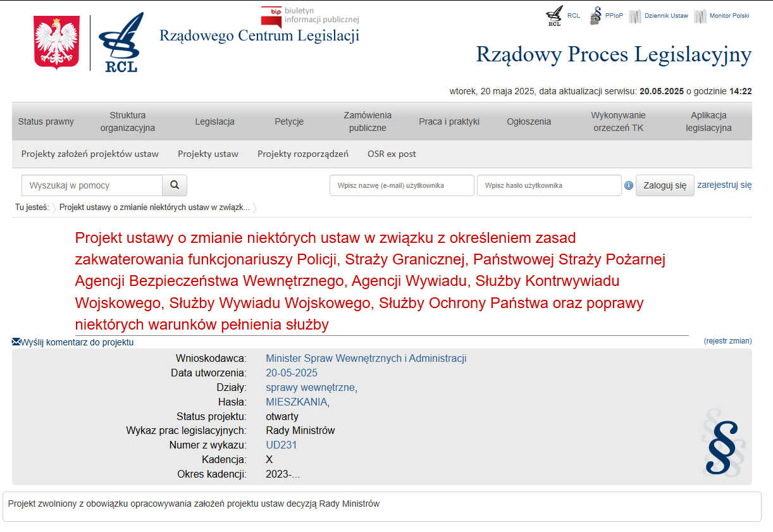The image size is (773, 532).
Task: Go to Zamówienia publiczne
Action: click(368, 121)
